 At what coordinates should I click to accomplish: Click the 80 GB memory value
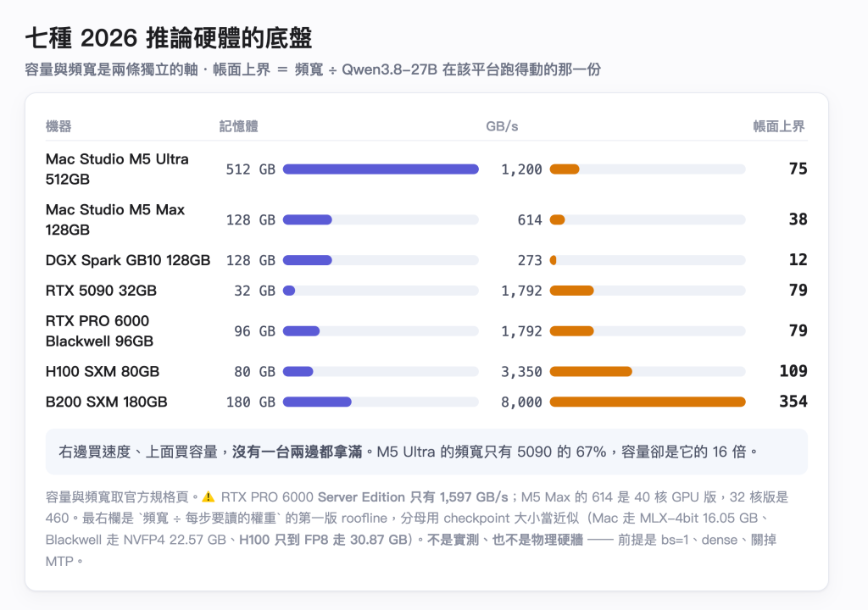(254, 371)
